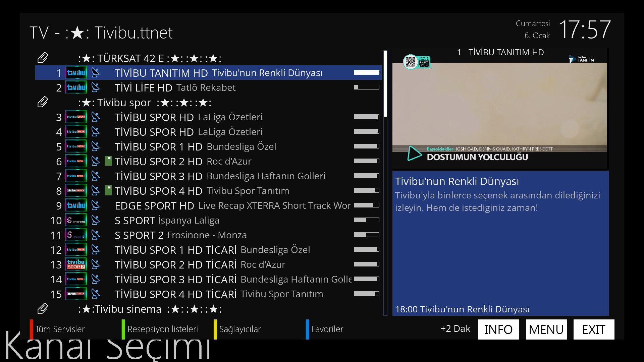Click the marker icon next to TÜRKSAT 42 E
The image size is (644, 362).
[x=43, y=58]
